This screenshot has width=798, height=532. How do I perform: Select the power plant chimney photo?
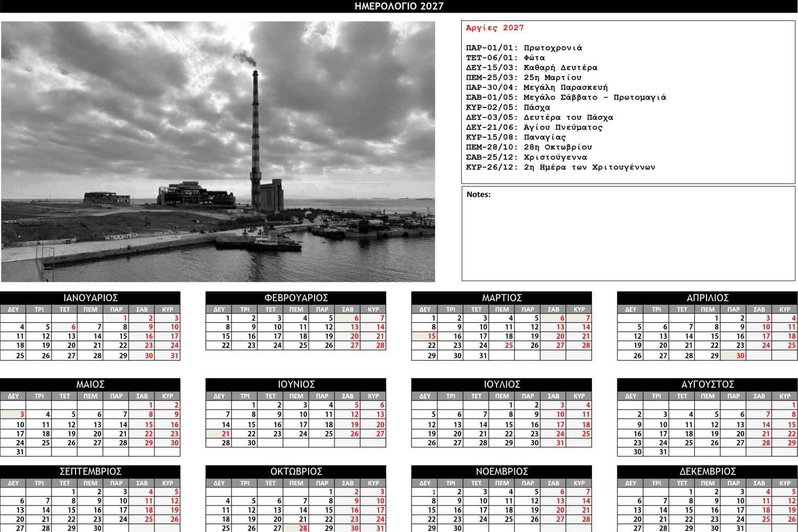(x=218, y=152)
